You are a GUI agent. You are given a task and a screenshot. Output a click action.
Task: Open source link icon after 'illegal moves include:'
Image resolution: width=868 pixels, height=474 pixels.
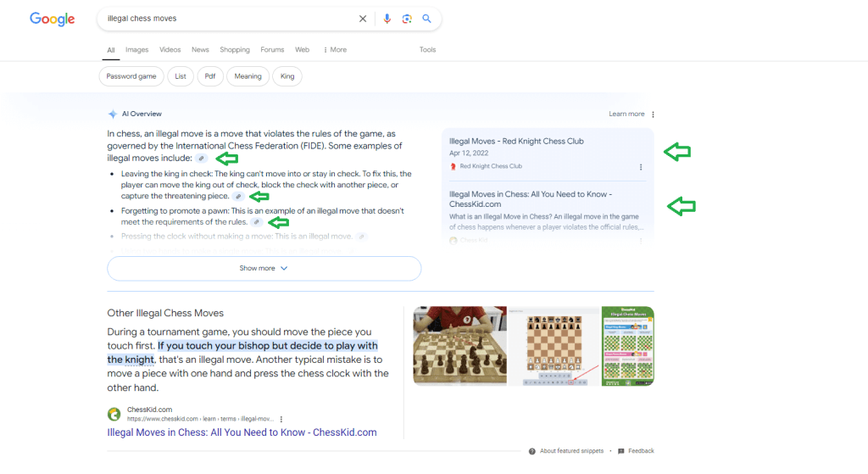[202, 159]
